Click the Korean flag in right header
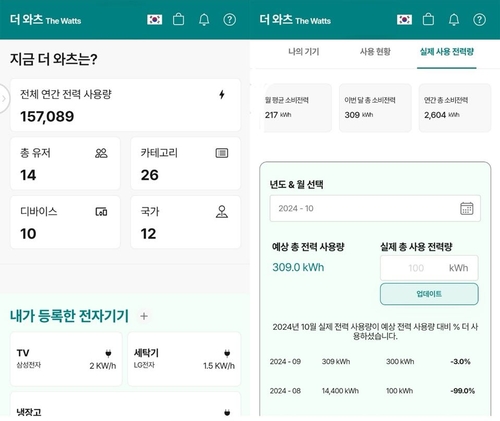 (404, 20)
